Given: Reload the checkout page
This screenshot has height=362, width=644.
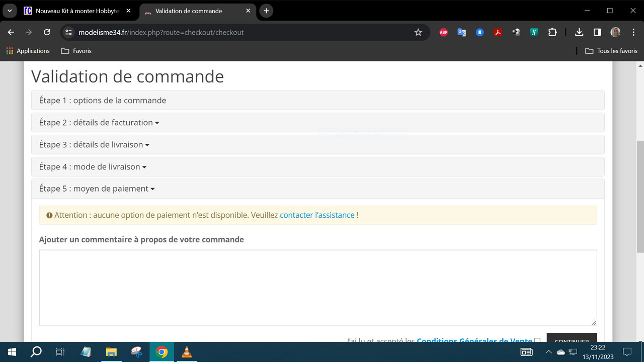Looking at the screenshot, I should pos(47,32).
